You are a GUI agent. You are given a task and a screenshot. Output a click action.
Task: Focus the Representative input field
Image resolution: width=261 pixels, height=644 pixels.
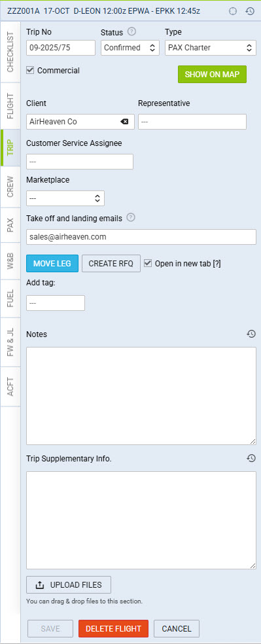(x=192, y=122)
